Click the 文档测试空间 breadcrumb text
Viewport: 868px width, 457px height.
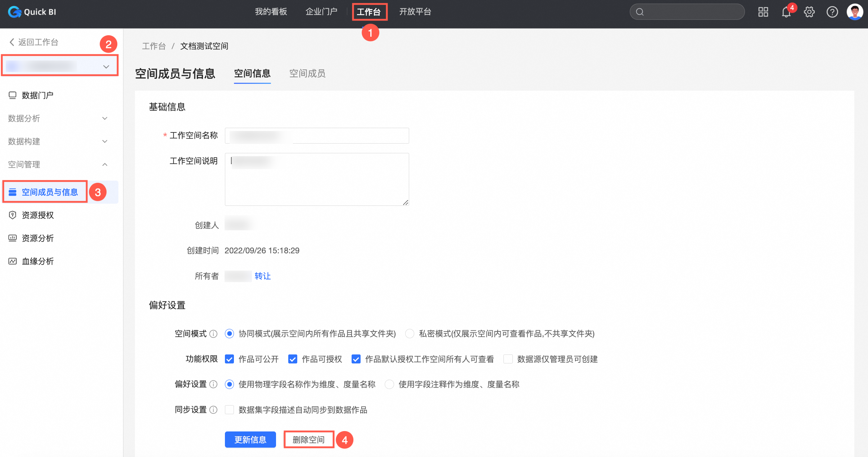(204, 46)
